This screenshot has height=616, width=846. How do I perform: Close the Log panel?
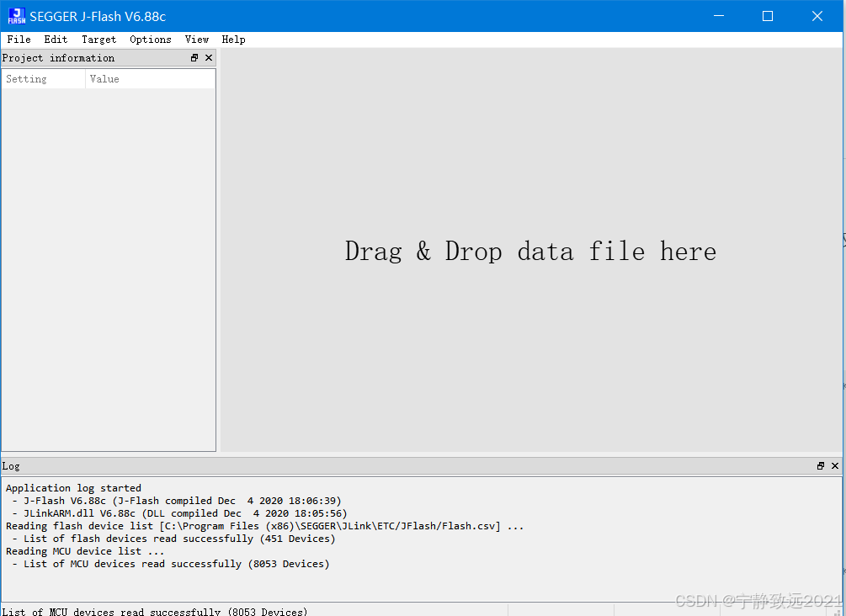(835, 465)
